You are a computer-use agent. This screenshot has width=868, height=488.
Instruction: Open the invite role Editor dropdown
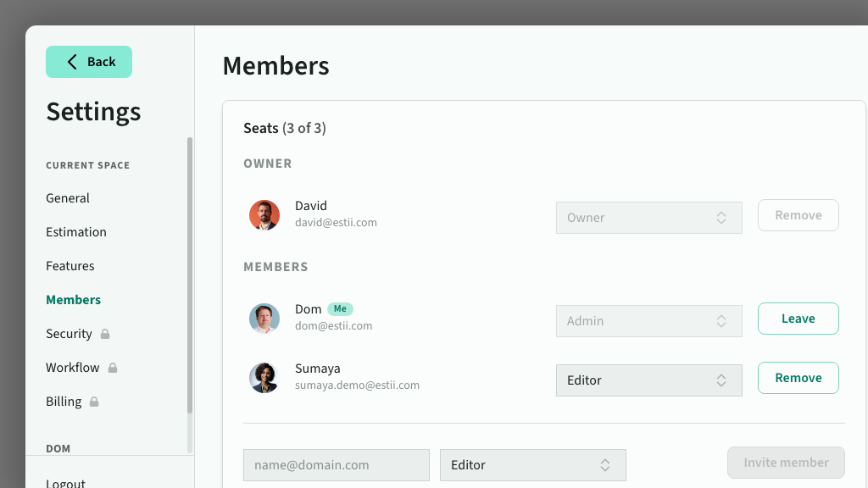[x=532, y=465]
